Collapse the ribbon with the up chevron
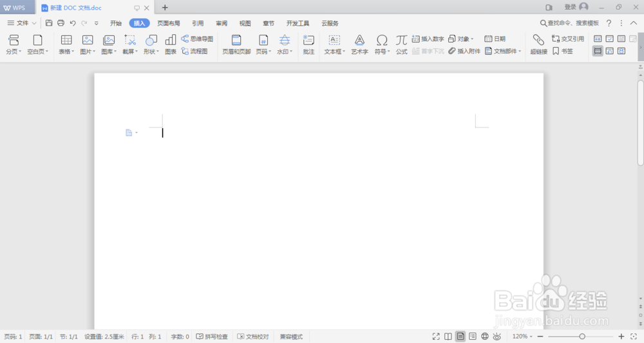 click(634, 23)
